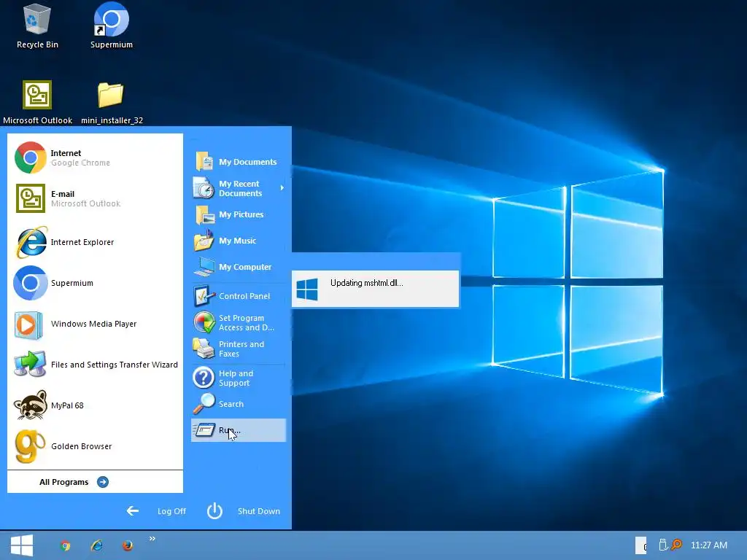The height and width of the screenshot is (560, 747).
Task: Open Printers and Faxes
Action: click(x=239, y=349)
